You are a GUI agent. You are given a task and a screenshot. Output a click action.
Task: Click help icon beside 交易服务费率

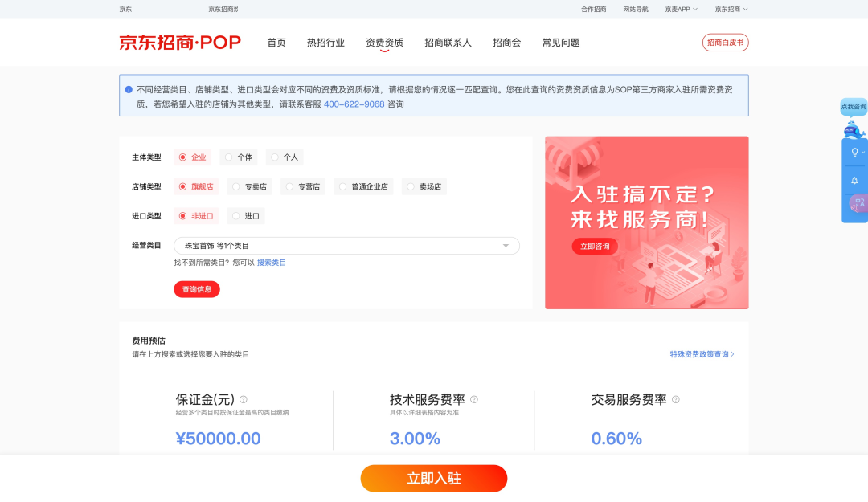point(675,400)
